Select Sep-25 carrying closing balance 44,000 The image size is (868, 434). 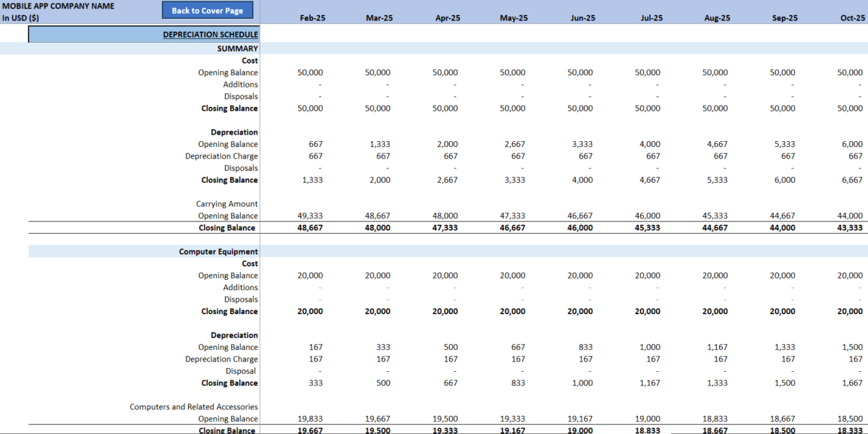[x=783, y=228]
